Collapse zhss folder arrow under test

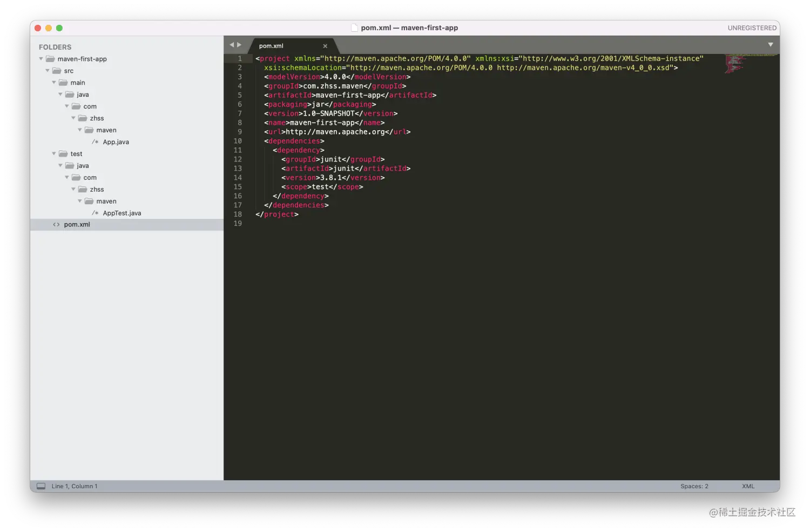(73, 190)
